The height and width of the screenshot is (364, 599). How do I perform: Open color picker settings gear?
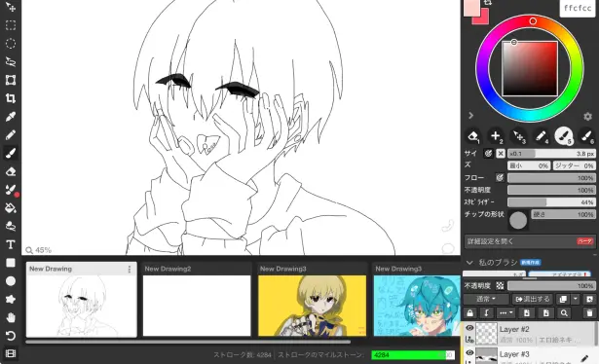tap(587, 117)
